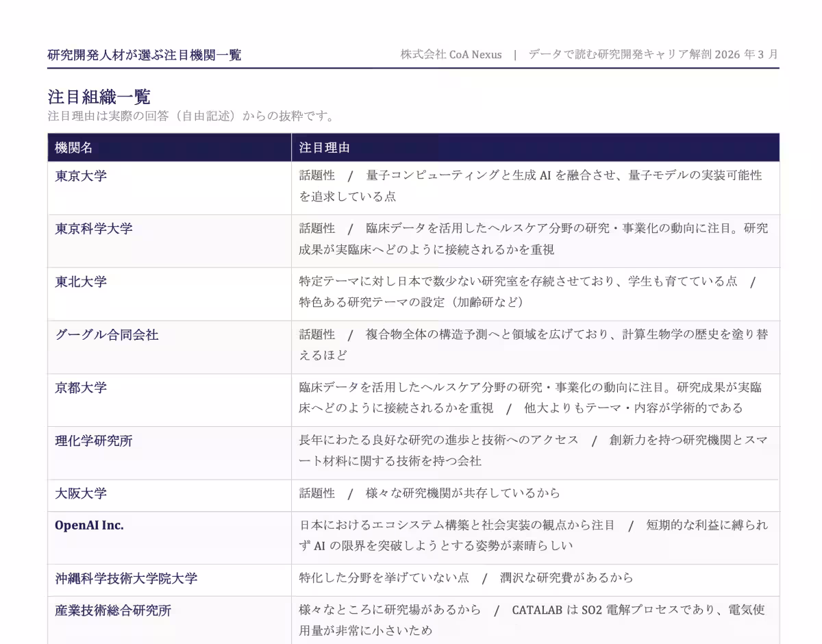Select the 東北大学 entry
Image resolution: width=822 pixels, height=644 pixels.
coord(81,282)
